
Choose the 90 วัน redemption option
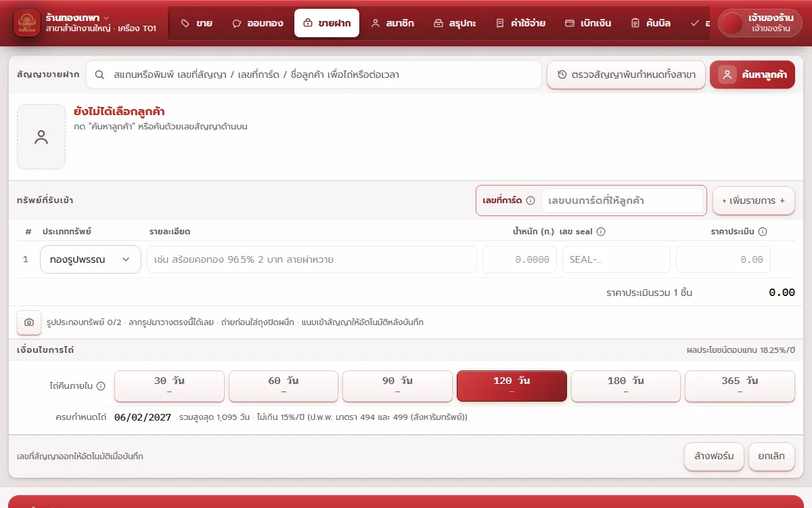tap(397, 386)
